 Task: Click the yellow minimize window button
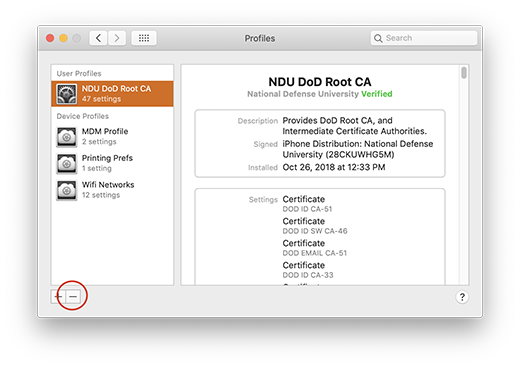pyautogui.click(x=63, y=38)
